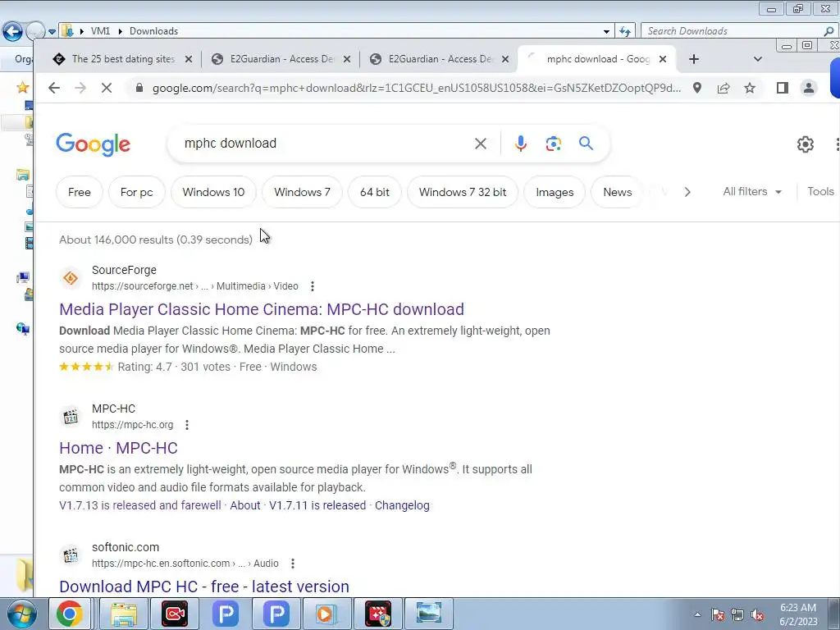Open Explorer address bar history dropdown
Image resolution: width=840 pixels, height=630 pixels.
point(606,31)
